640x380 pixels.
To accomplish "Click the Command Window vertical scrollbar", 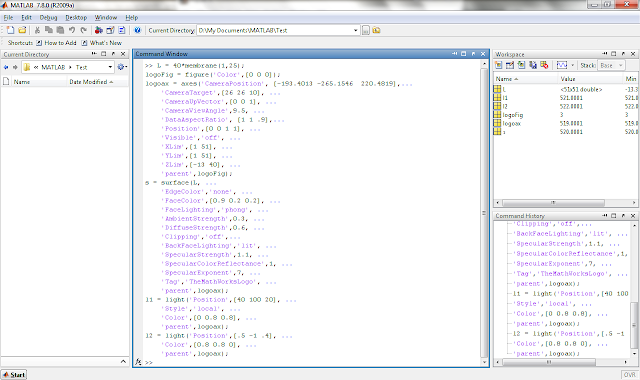I will click(x=484, y=213).
